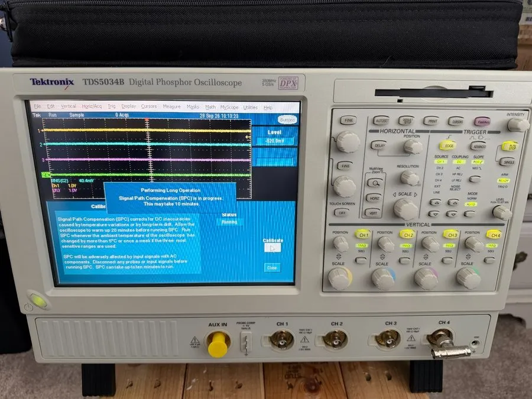Hit the PRINT front-panel button
The height and width of the screenshot is (399, 532).
pos(432,121)
